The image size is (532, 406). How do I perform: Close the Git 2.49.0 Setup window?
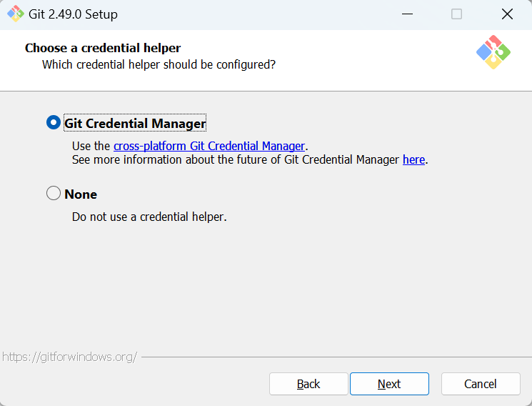(x=507, y=14)
